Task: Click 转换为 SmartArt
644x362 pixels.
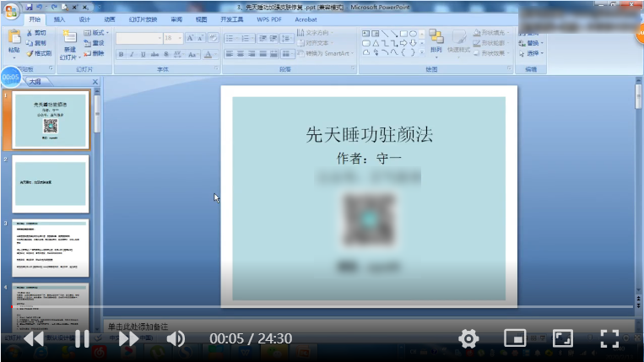Action: [326, 53]
